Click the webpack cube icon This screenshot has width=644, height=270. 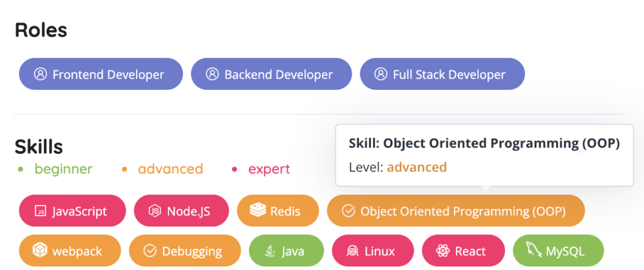40,251
